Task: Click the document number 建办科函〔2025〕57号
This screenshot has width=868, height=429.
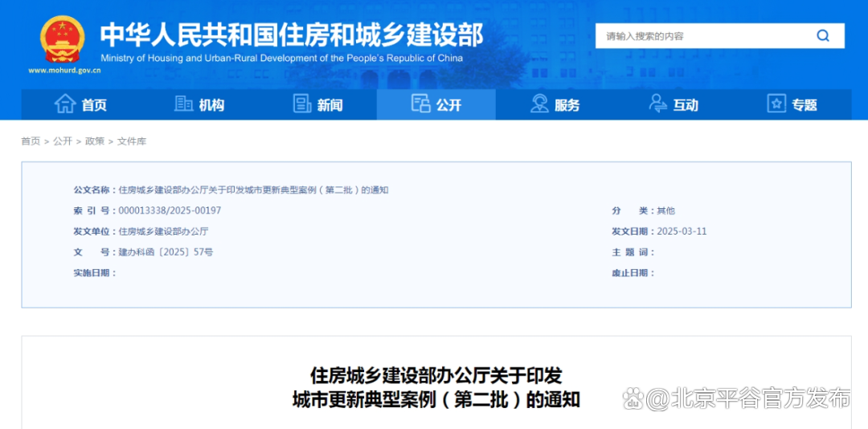Action: 166,252
